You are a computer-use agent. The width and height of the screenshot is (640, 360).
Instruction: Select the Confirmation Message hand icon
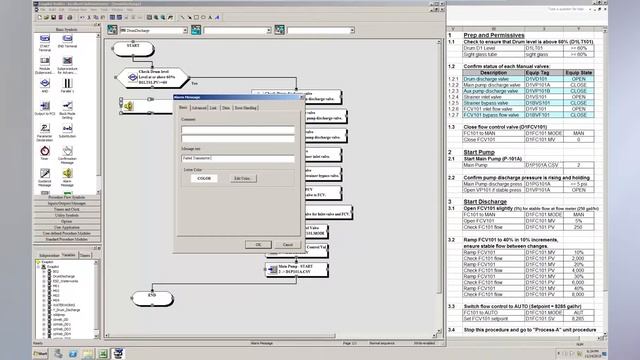point(67,151)
